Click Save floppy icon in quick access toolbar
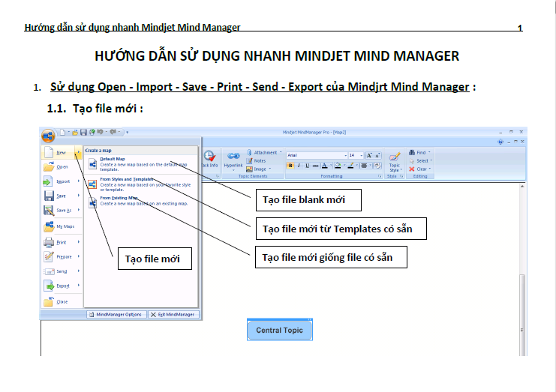Image resolution: width=556 pixels, height=392 pixels. [83, 132]
